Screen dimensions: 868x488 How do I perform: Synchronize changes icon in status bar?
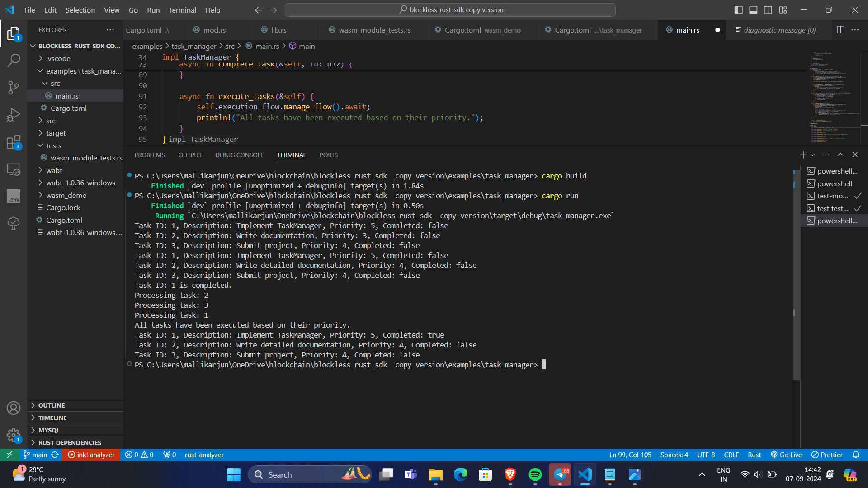(55, 455)
